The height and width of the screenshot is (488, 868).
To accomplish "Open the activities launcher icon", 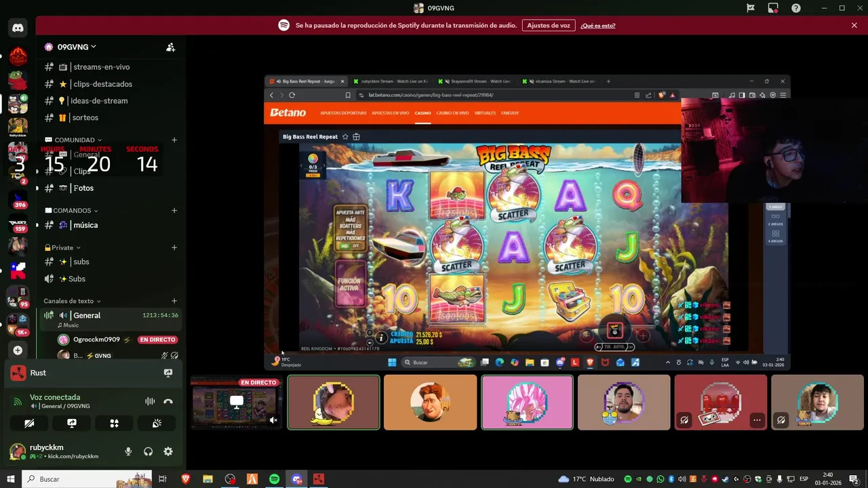I will tap(114, 423).
